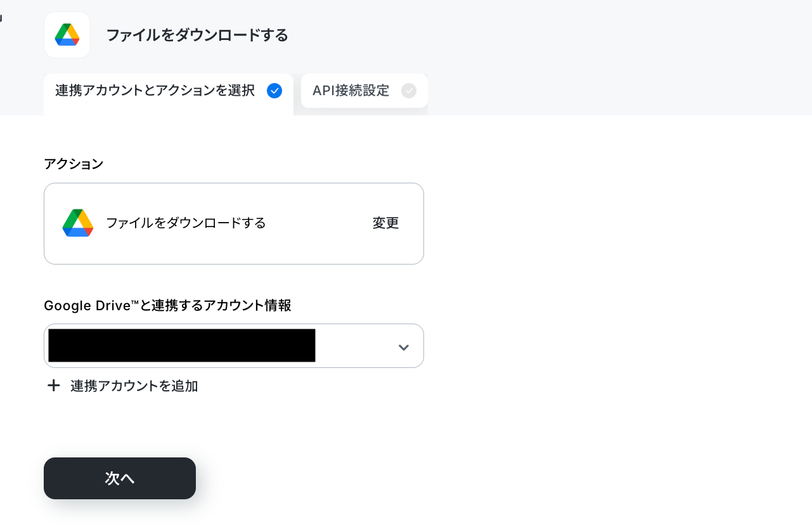Click the 次へ button to proceed
Image resolution: width=812 pixels, height=531 pixels.
pyautogui.click(x=120, y=478)
